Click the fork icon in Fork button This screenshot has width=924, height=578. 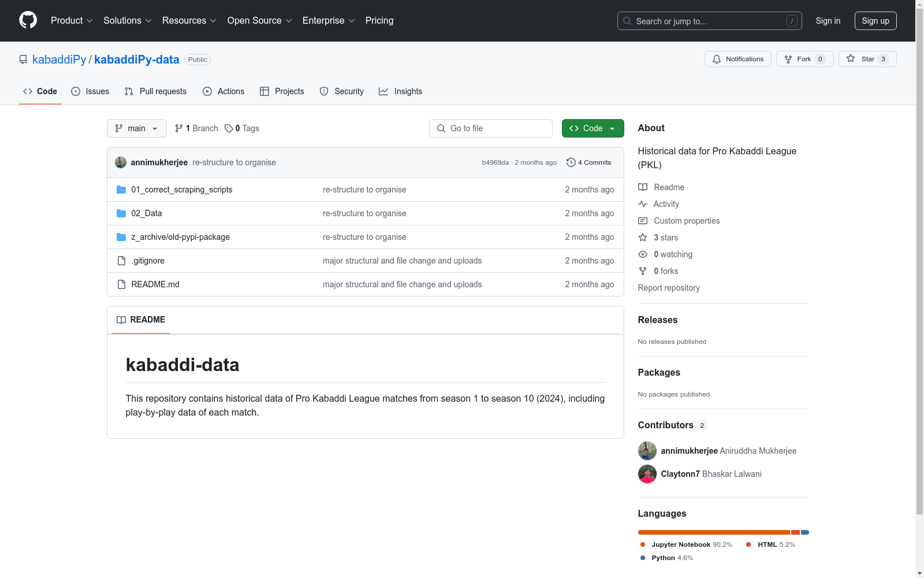point(788,59)
